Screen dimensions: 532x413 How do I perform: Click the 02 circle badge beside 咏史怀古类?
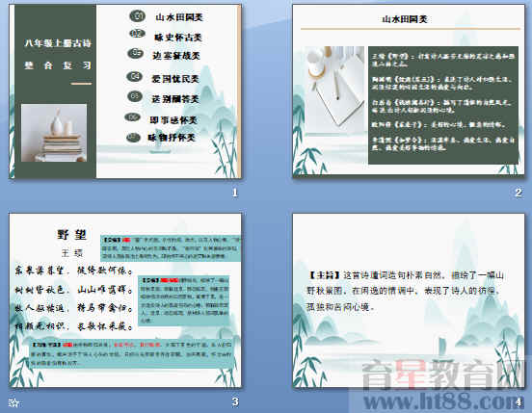[x=138, y=34]
